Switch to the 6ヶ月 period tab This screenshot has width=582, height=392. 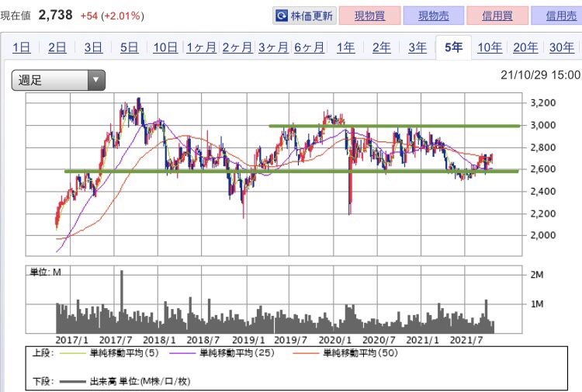coord(309,47)
